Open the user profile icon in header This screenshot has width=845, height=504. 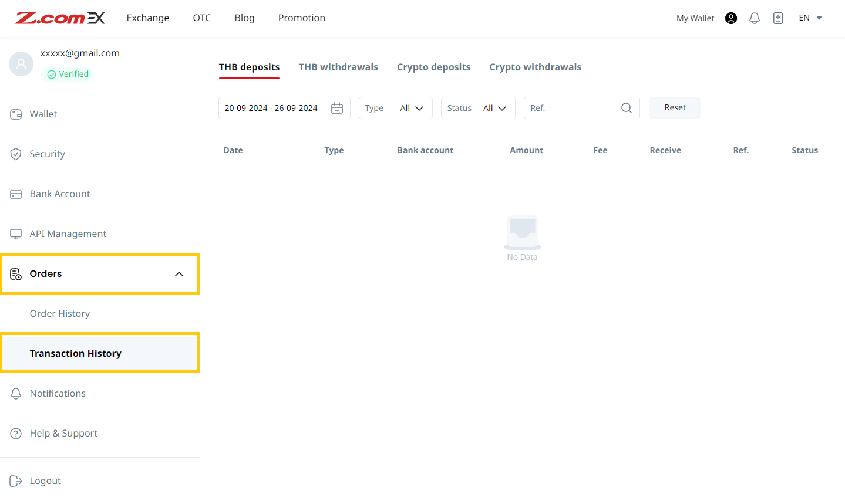(731, 18)
